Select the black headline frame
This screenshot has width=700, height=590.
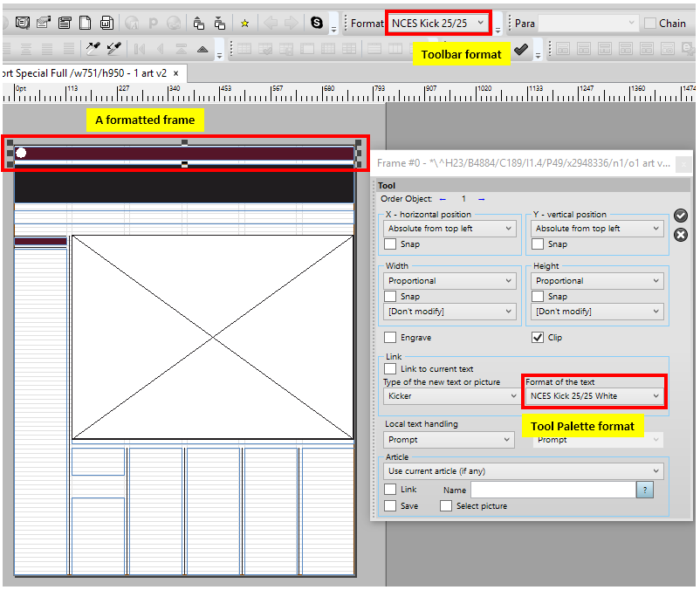(x=184, y=186)
